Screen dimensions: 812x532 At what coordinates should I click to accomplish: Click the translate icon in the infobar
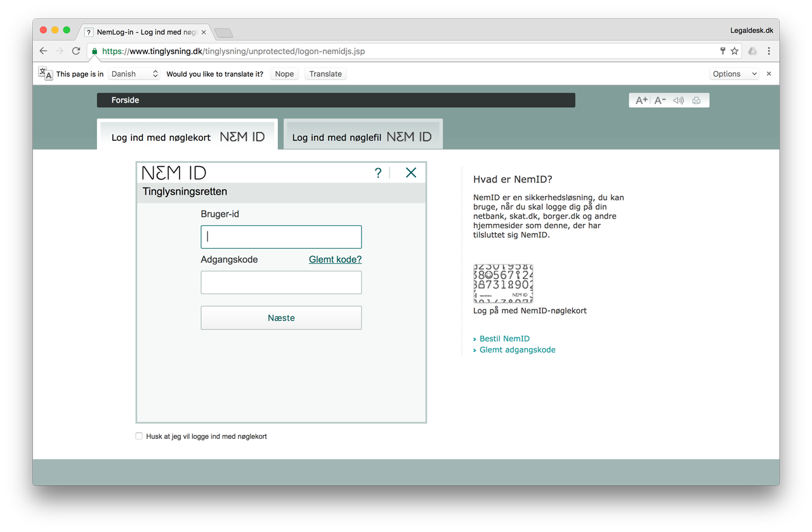[46, 74]
